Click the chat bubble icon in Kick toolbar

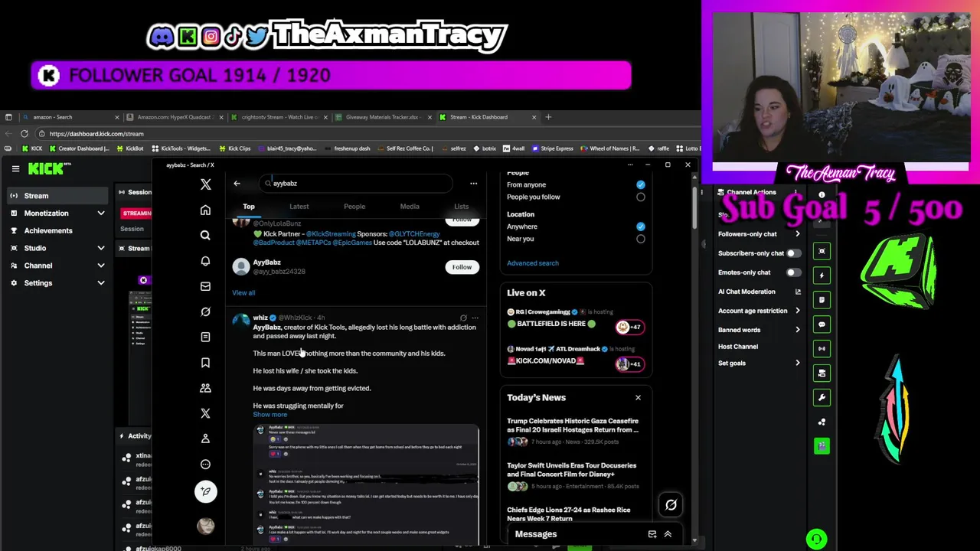point(822,324)
